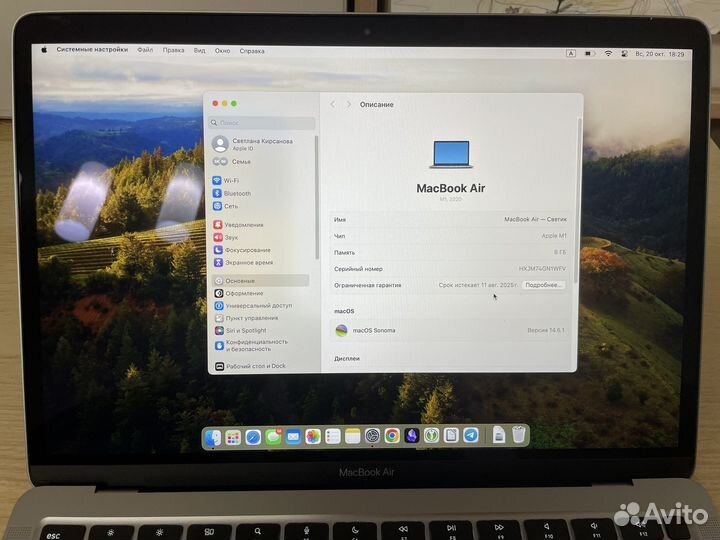This screenshot has height=540, width=720.
Task: Click the date and time clock
Action: pos(659,54)
